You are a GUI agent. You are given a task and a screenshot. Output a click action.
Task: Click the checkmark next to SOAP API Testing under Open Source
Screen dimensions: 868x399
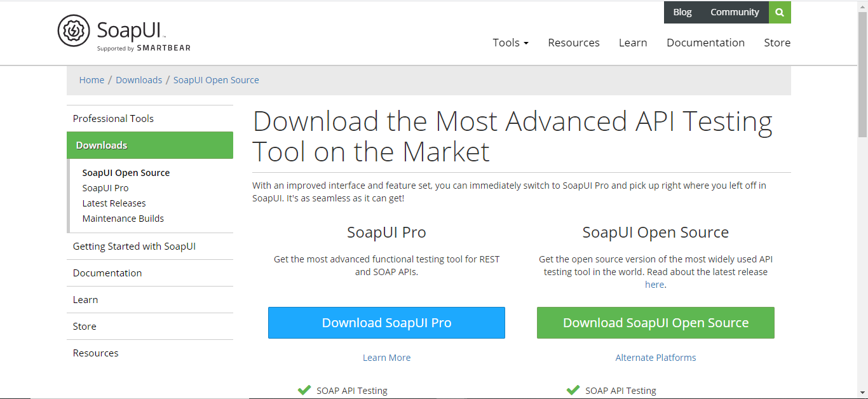573,389
